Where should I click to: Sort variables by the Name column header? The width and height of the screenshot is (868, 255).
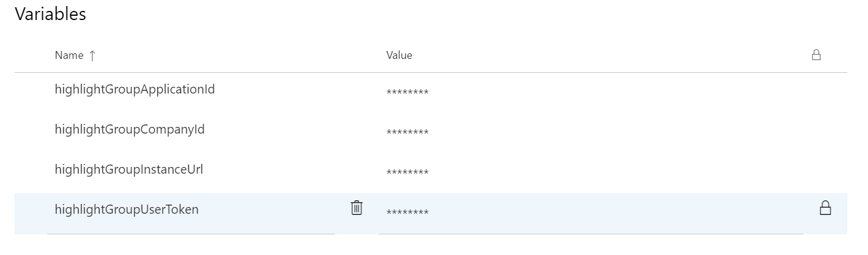click(x=69, y=55)
